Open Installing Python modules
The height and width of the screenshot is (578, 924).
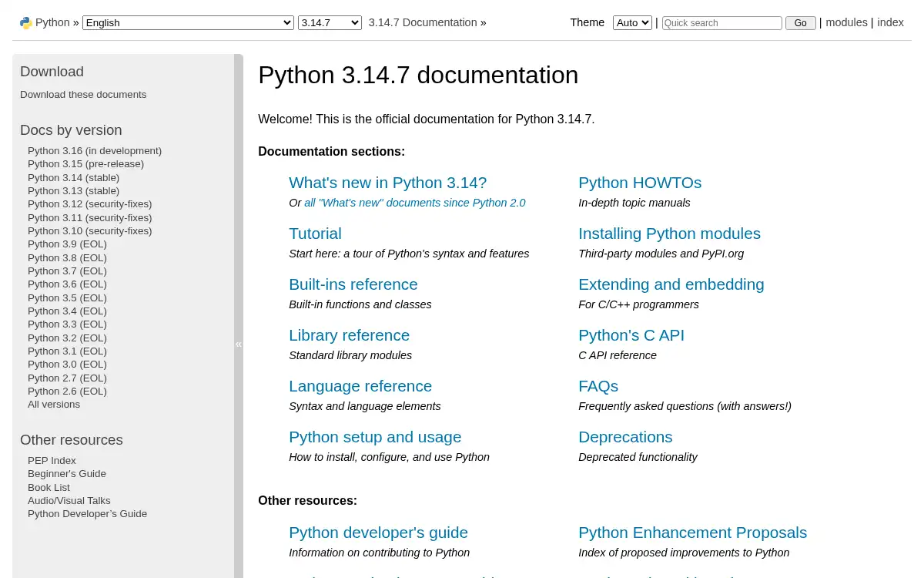point(669,234)
